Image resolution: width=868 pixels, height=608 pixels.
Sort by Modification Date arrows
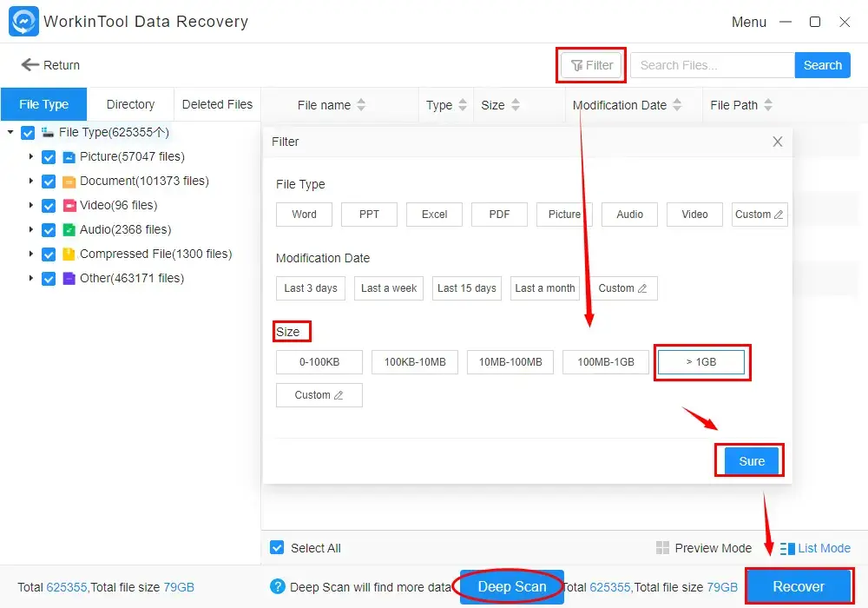[677, 104]
